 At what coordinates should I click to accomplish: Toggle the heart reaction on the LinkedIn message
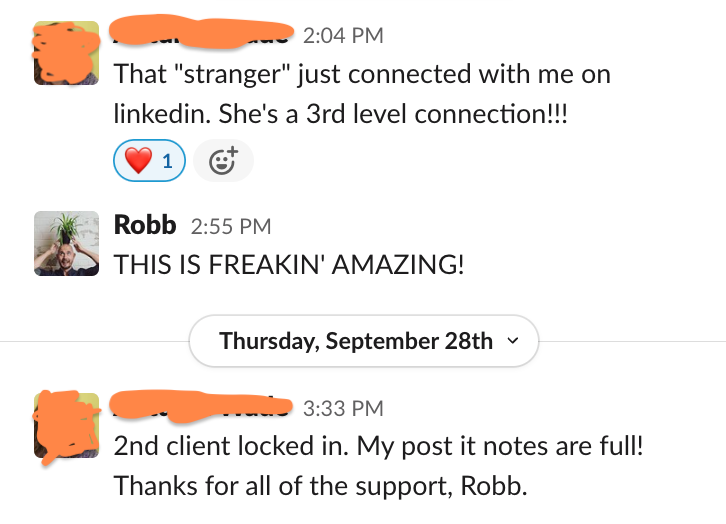pos(150,160)
